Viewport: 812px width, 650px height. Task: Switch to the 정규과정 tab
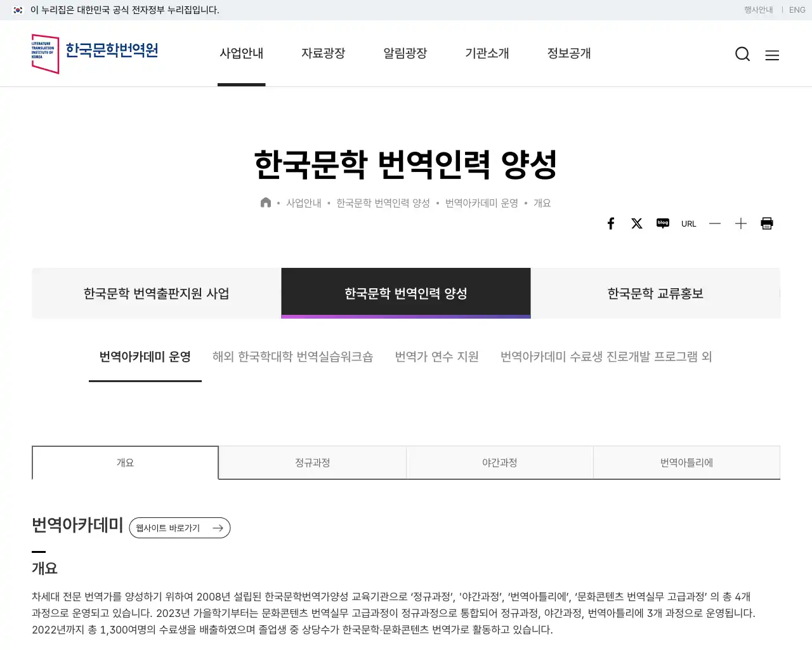tap(311, 463)
